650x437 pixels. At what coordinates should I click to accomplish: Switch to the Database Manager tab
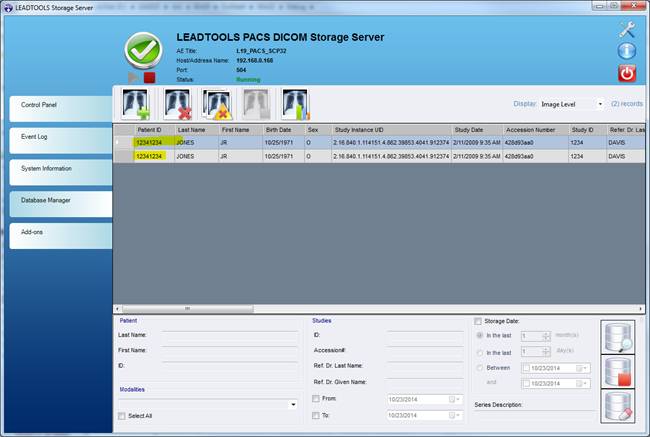[61, 204]
